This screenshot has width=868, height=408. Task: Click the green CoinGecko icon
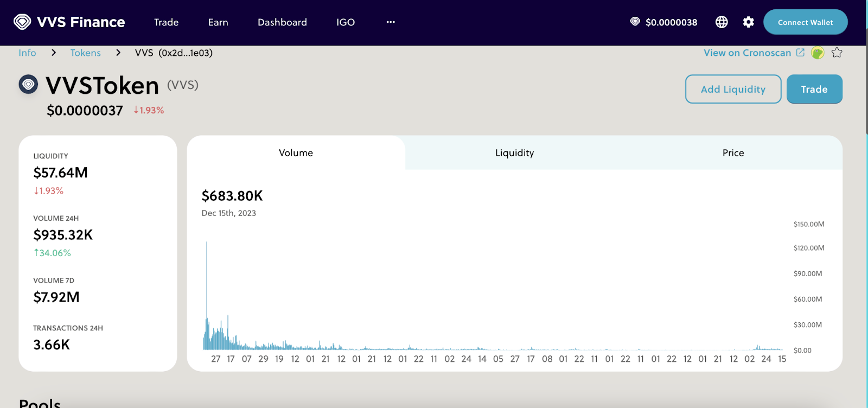(818, 53)
